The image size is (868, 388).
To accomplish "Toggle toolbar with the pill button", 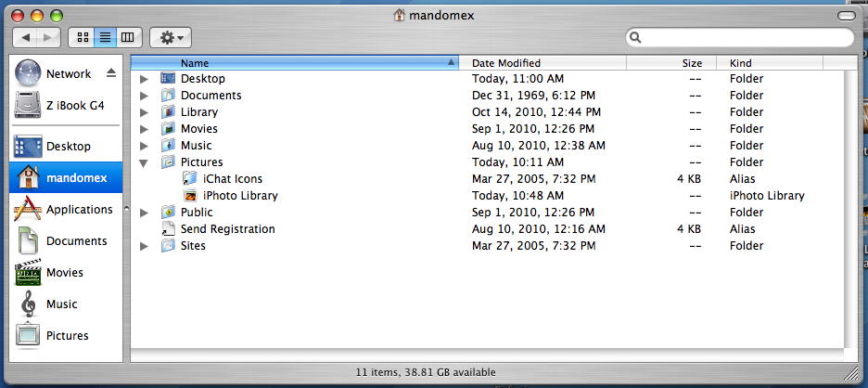I will 847,16.
